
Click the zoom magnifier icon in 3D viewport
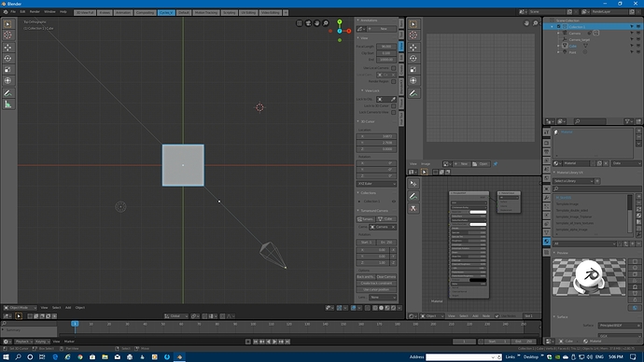(x=326, y=23)
